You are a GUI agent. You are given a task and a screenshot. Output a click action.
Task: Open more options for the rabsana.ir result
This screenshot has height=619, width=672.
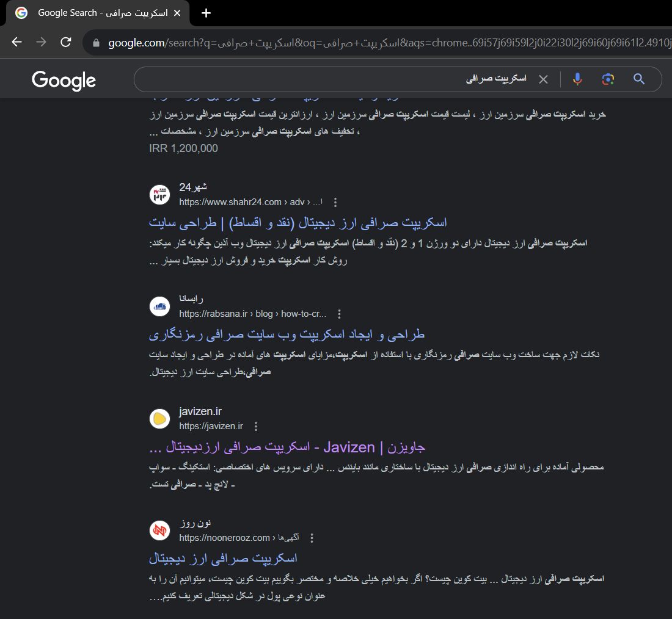[339, 314]
